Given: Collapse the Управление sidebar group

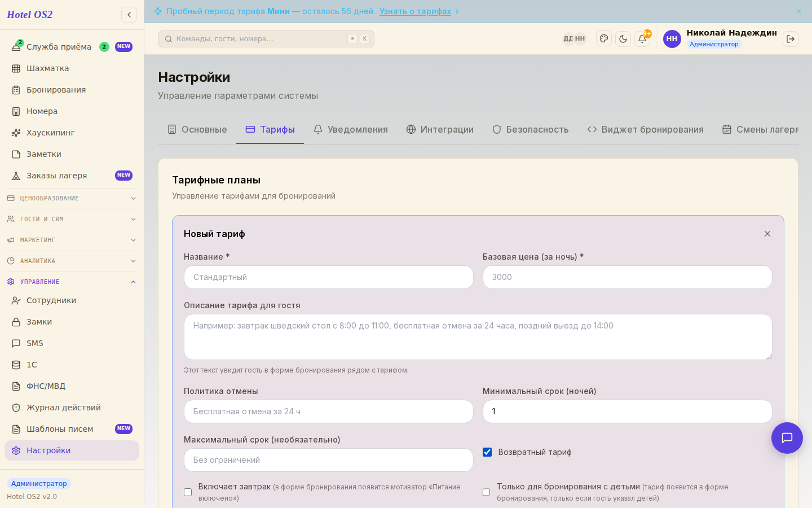Looking at the screenshot, I should coord(72,282).
